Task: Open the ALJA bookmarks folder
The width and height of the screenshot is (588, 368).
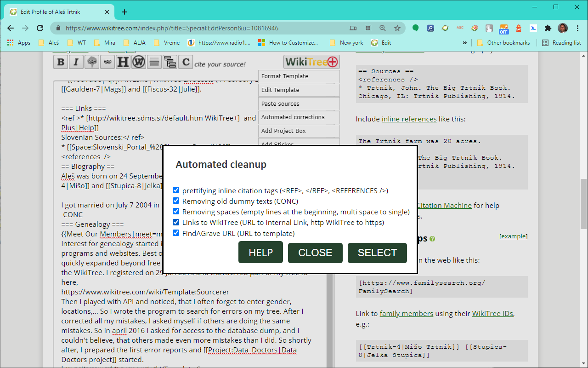Action: (x=134, y=43)
